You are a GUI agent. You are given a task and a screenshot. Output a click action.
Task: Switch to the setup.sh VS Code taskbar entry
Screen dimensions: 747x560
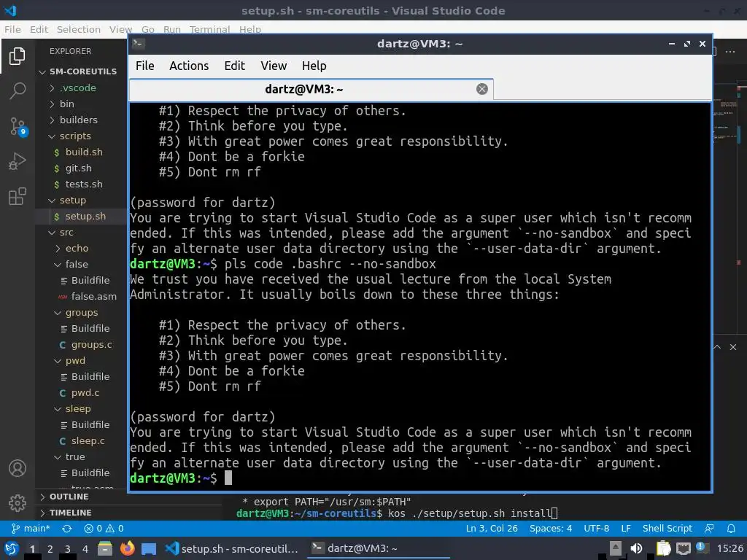click(231, 548)
